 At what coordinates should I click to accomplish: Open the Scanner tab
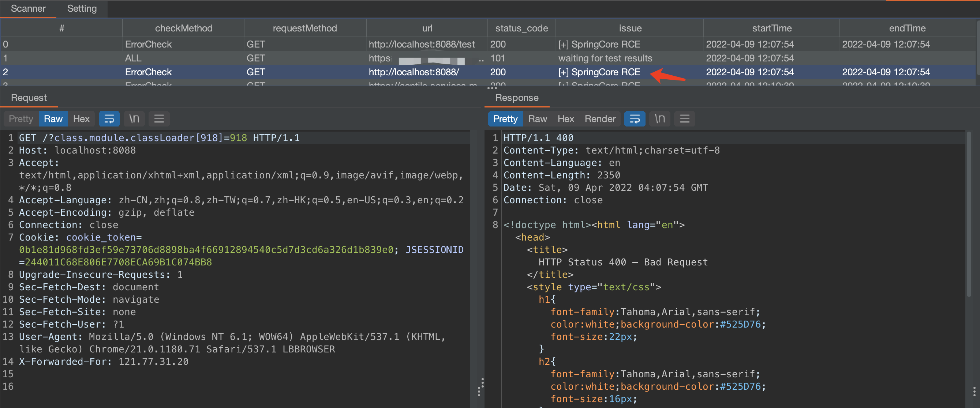[28, 8]
